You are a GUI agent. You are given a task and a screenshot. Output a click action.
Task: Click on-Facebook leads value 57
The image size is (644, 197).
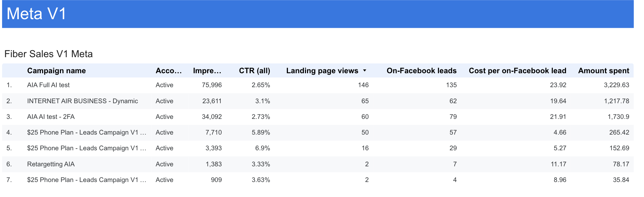click(x=453, y=132)
